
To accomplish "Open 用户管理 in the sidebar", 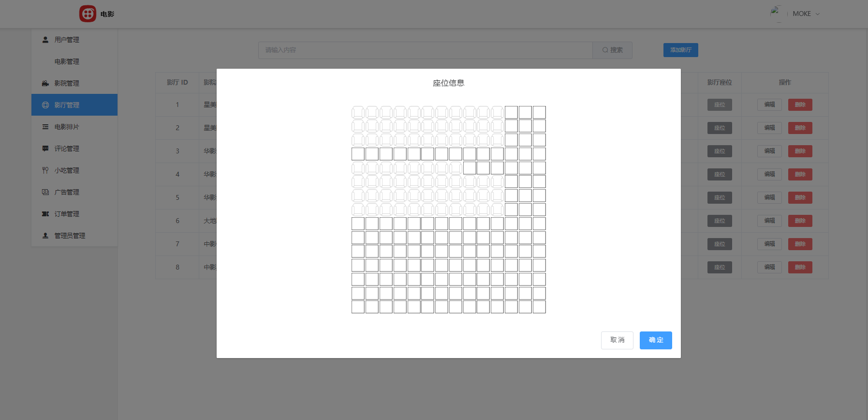I will click(74, 40).
